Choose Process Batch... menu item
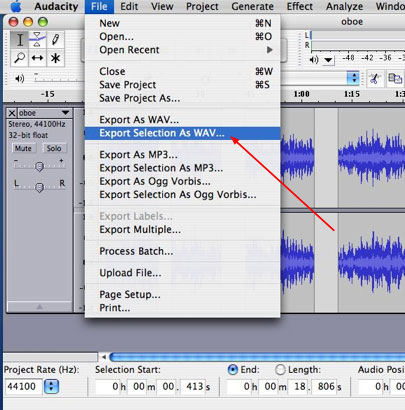 point(183,251)
